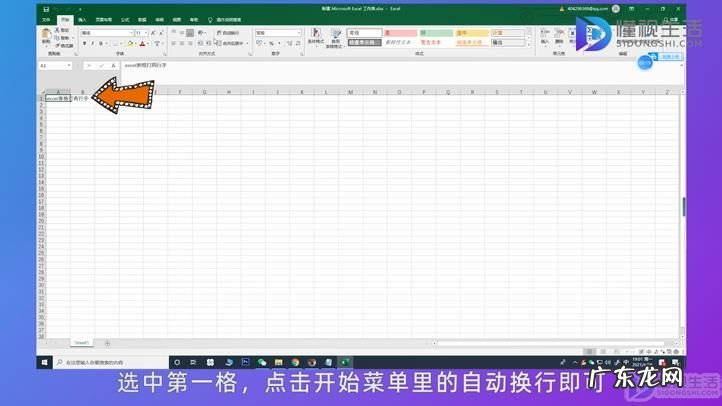The width and height of the screenshot is (722, 406).
Task: Toggle bold formatting
Action: coord(84,43)
